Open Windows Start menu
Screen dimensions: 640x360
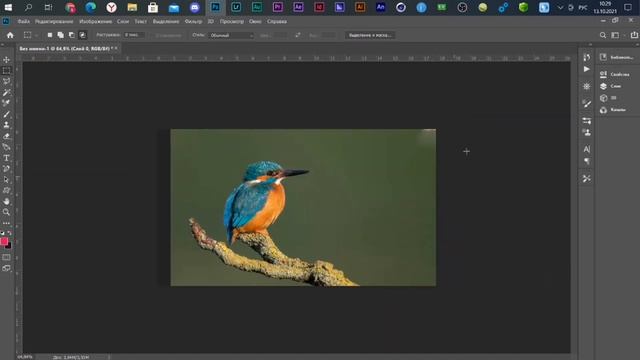tap(8, 7)
